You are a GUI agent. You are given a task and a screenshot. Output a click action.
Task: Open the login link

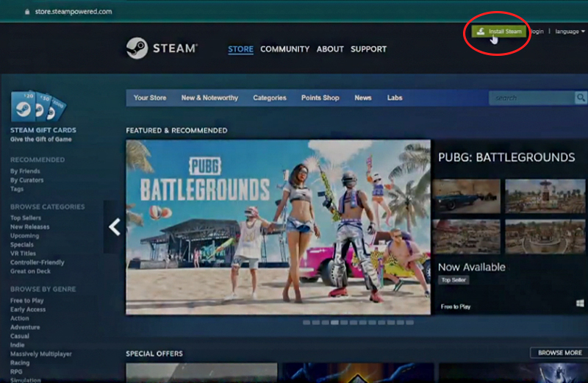tap(537, 32)
